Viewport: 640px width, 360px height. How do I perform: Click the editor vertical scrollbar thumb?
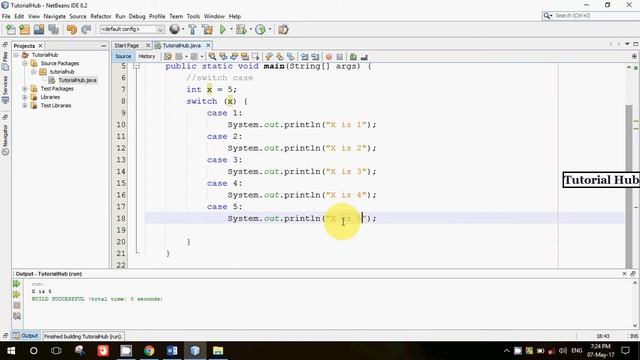629,186
